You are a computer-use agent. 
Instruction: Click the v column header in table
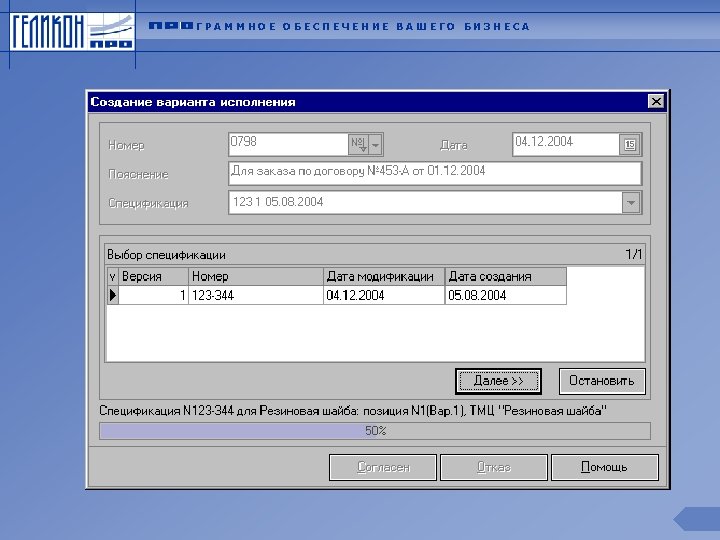click(x=112, y=276)
